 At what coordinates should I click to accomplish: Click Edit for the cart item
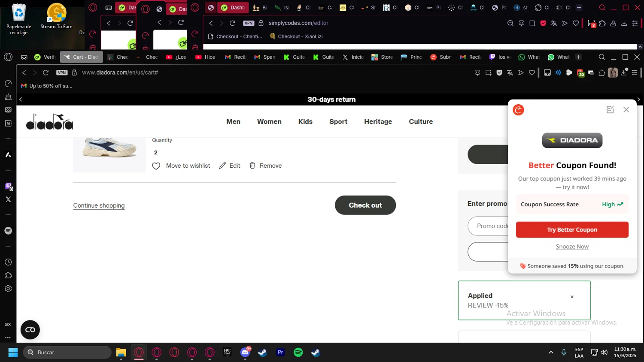230,166
